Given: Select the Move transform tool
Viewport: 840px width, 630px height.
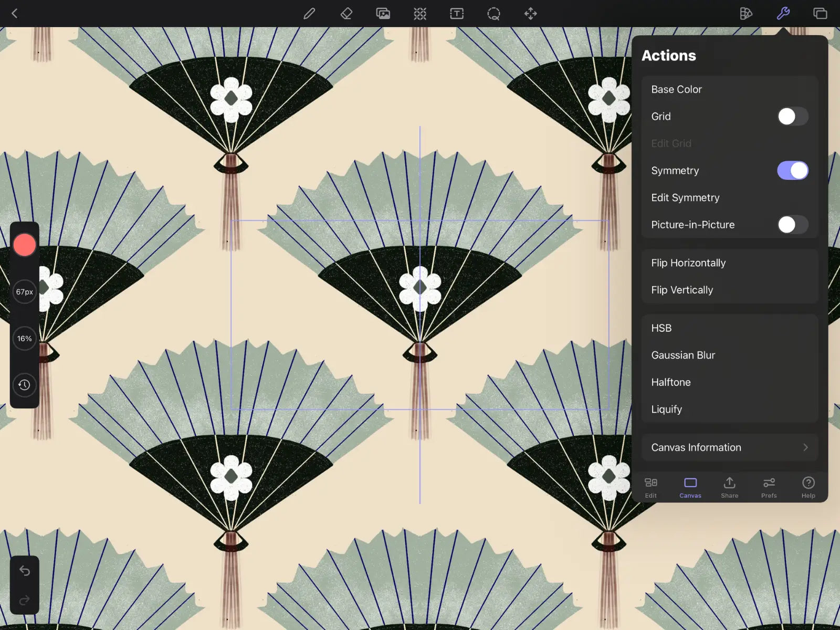Looking at the screenshot, I should click(x=531, y=13).
